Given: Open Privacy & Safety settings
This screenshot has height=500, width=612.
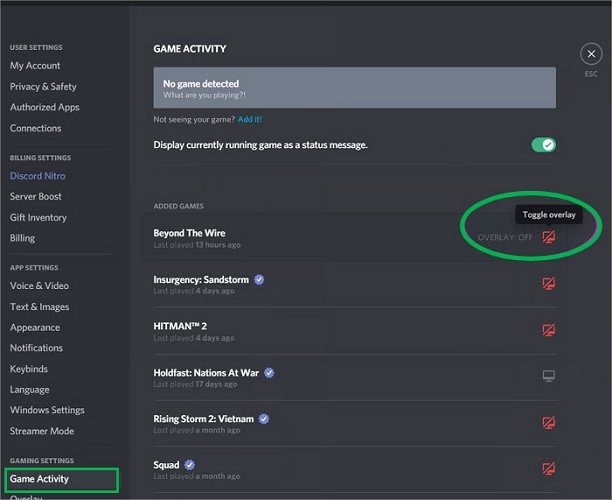Looking at the screenshot, I should click(x=43, y=87).
